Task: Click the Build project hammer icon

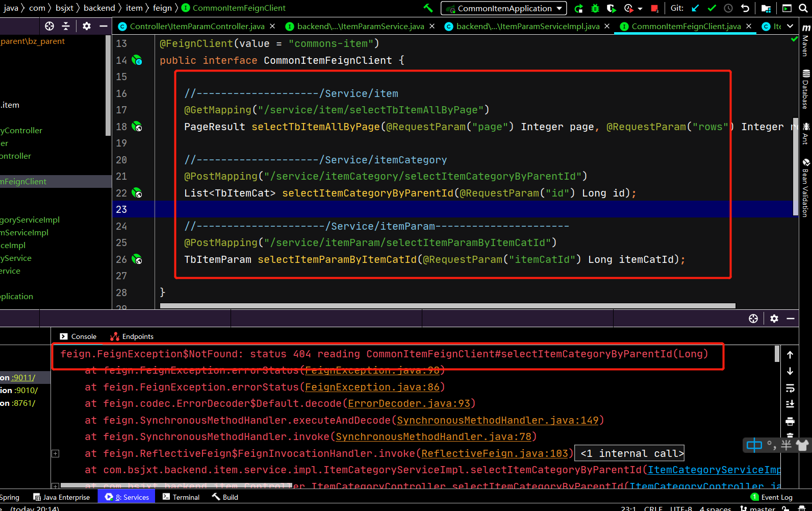Action: tap(428, 8)
